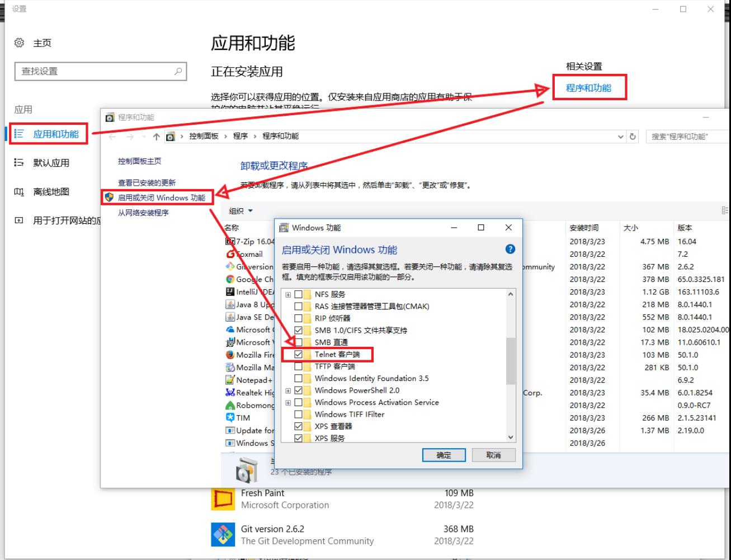The image size is (731, 560).
Task: Click the Foxmail program icon
Action: tap(230, 254)
